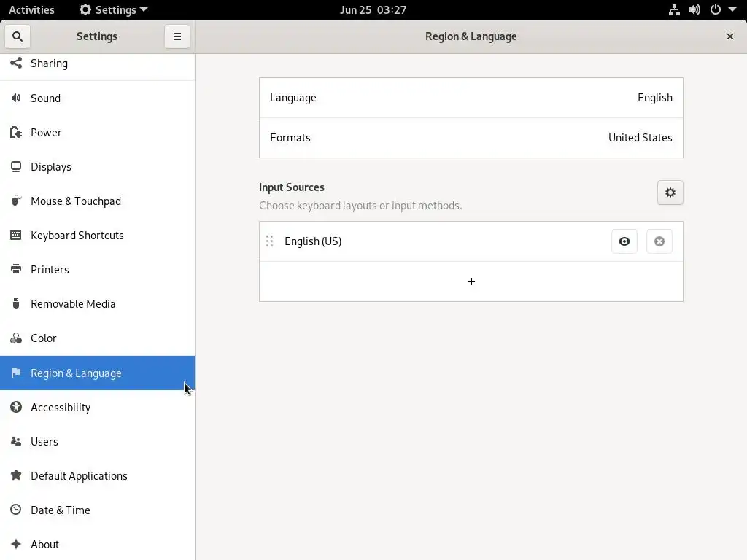The image size is (747, 560).
Task: Click the Keyboard Shortcuts keyboard icon
Action: pyautogui.click(x=16, y=235)
